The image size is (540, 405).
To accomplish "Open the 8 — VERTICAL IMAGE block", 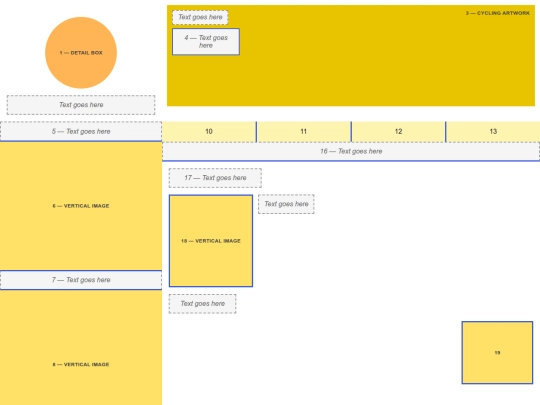I will click(x=81, y=347).
